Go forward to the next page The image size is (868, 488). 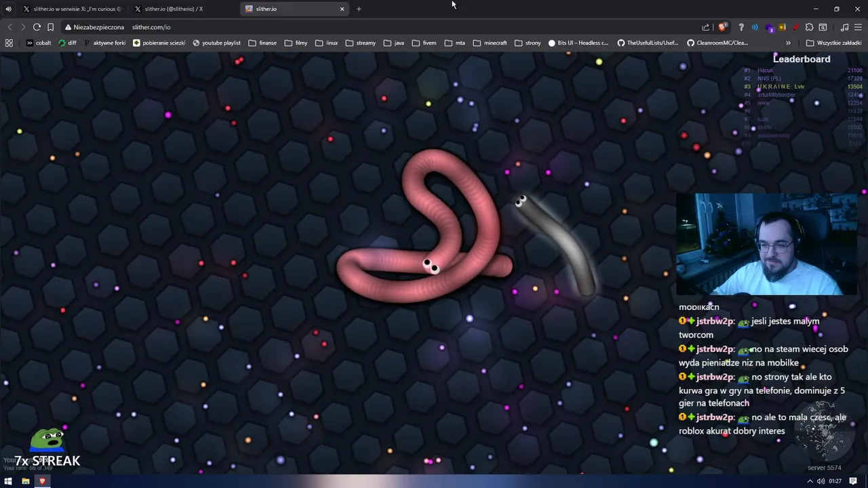[23, 27]
